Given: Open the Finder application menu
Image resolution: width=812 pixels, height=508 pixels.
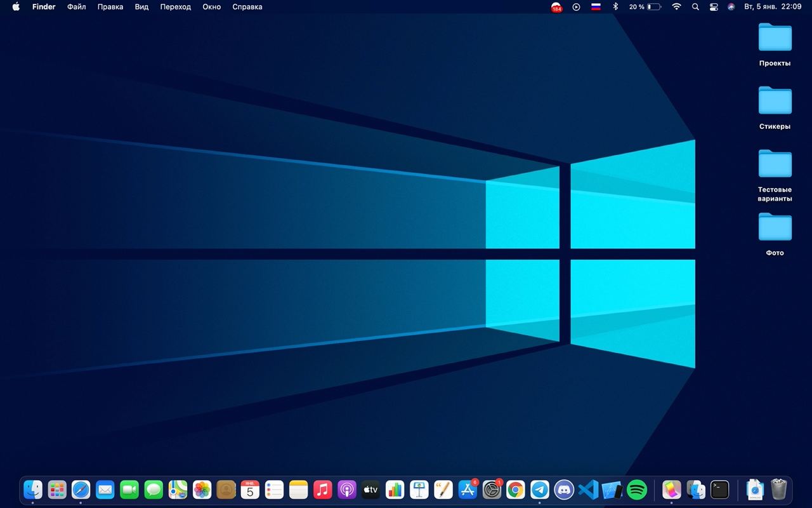Looking at the screenshot, I should click(44, 7).
